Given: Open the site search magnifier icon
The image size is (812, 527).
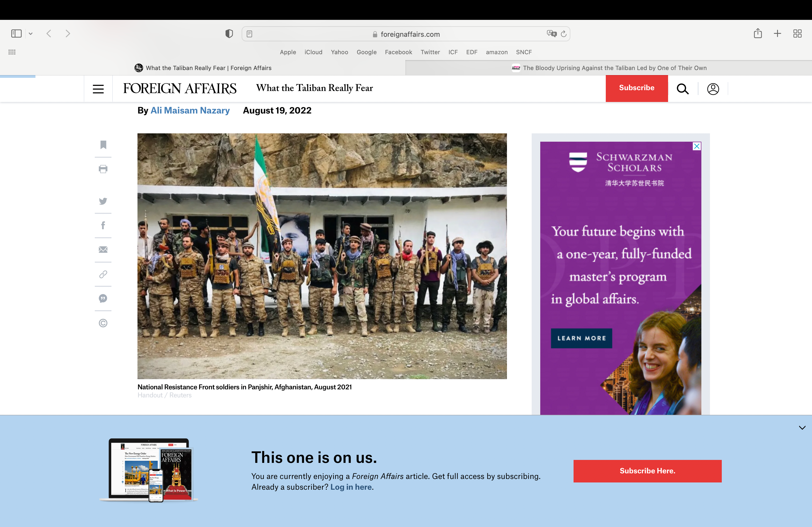Looking at the screenshot, I should coord(682,89).
